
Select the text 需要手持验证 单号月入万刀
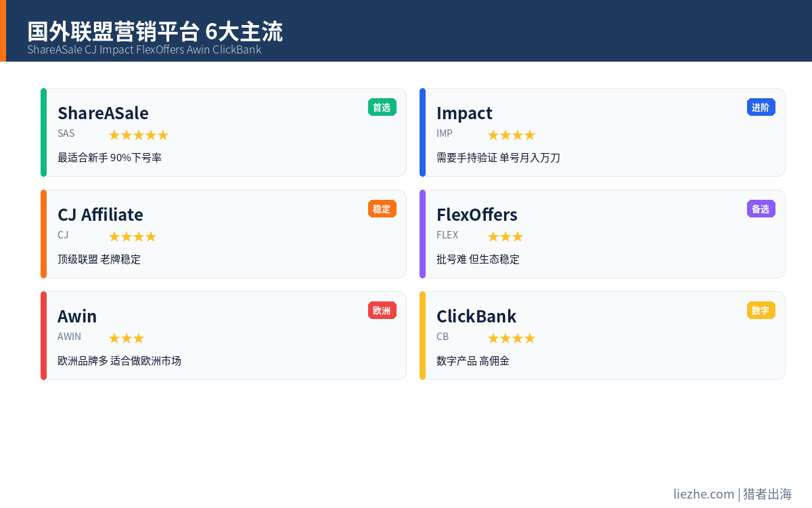(498, 158)
